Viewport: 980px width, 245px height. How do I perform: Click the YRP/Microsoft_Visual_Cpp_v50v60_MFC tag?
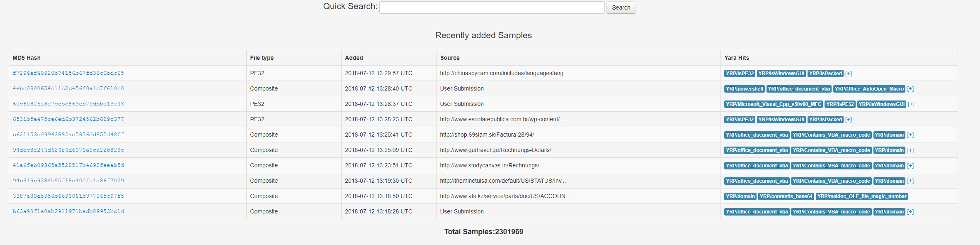coord(773,104)
